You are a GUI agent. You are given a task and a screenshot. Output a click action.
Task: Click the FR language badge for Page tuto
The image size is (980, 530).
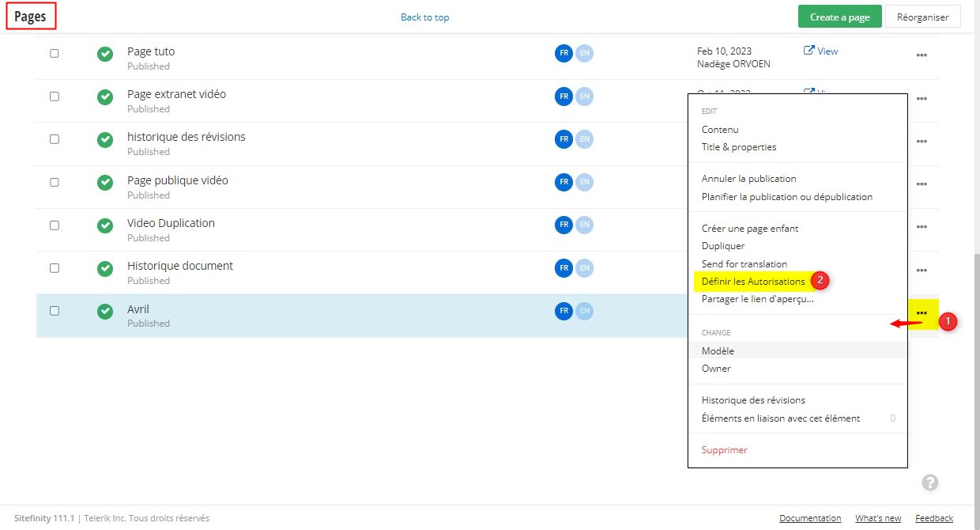pos(563,53)
